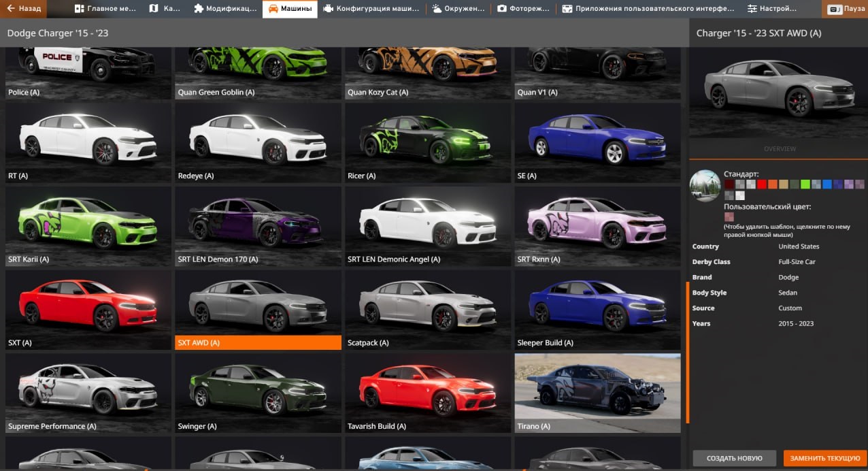
Task: Select the Scatpack (A) car thumbnail
Action: pyautogui.click(x=428, y=310)
